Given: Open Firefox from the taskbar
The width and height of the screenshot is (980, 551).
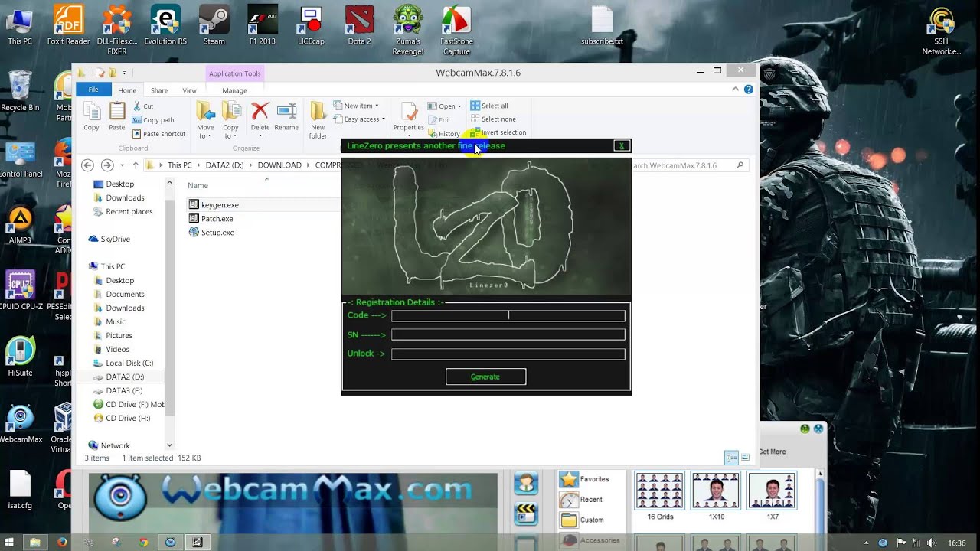Looking at the screenshot, I should tap(62, 543).
